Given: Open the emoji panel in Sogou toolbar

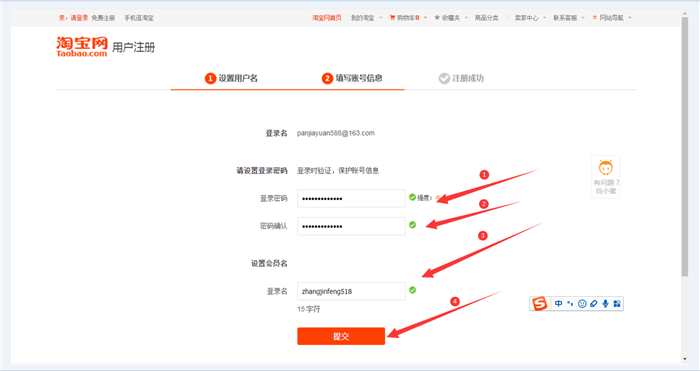Looking at the screenshot, I should coord(582,304).
